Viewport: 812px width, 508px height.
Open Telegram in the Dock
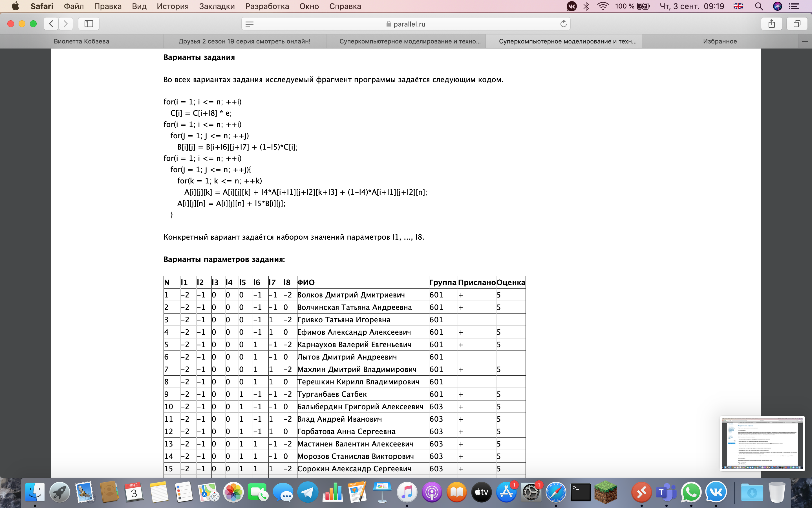click(x=308, y=492)
